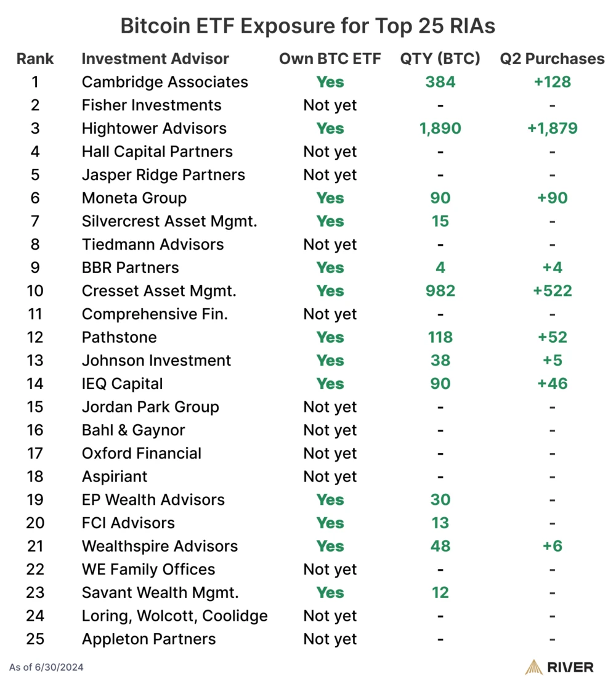The width and height of the screenshot is (616, 683).
Task: Click the Appleton Partners entry
Action: pos(149,639)
